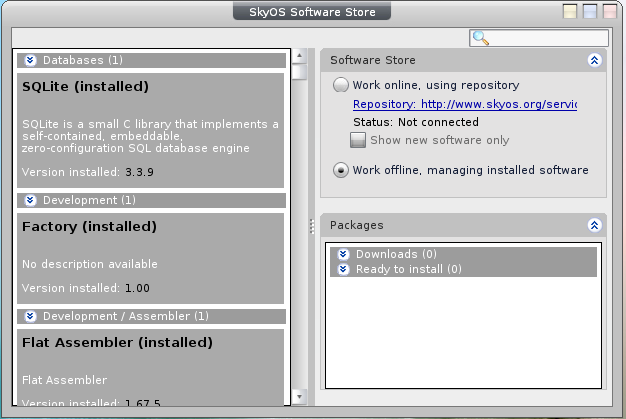Collapse the Development / Assembler (1) category

(30, 316)
